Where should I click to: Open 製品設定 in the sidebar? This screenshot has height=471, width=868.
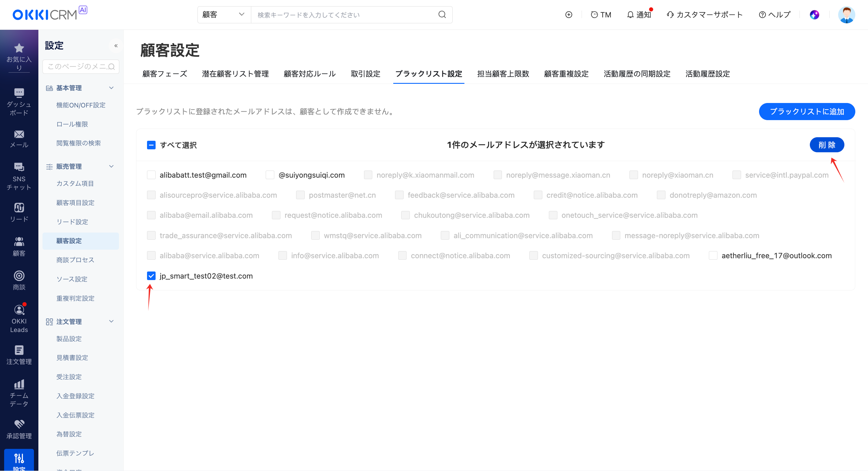click(69, 338)
